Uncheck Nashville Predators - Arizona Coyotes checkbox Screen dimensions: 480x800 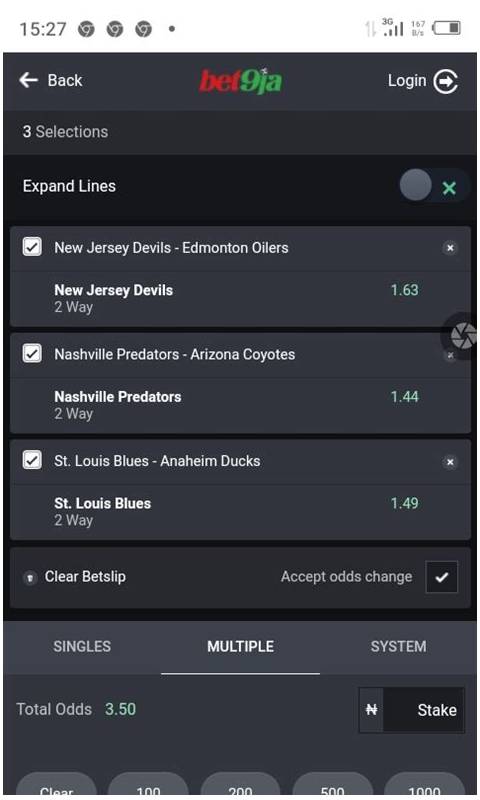pyautogui.click(x=32, y=353)
